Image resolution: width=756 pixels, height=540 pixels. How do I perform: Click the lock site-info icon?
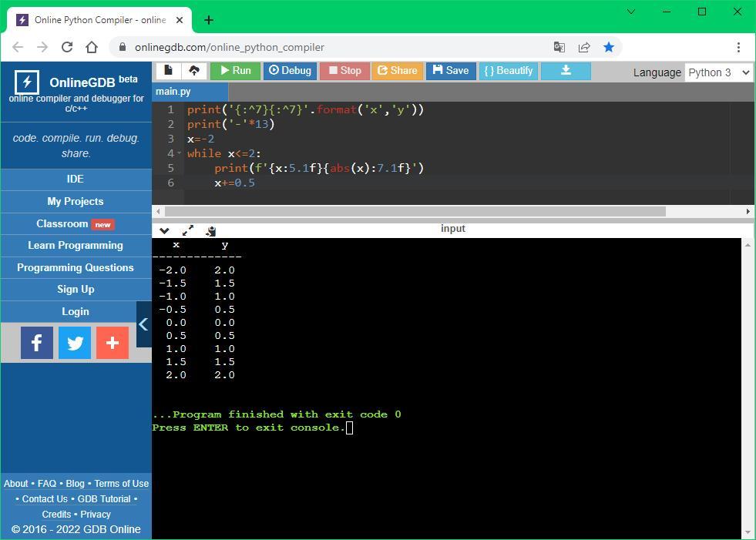click(123, 47)
